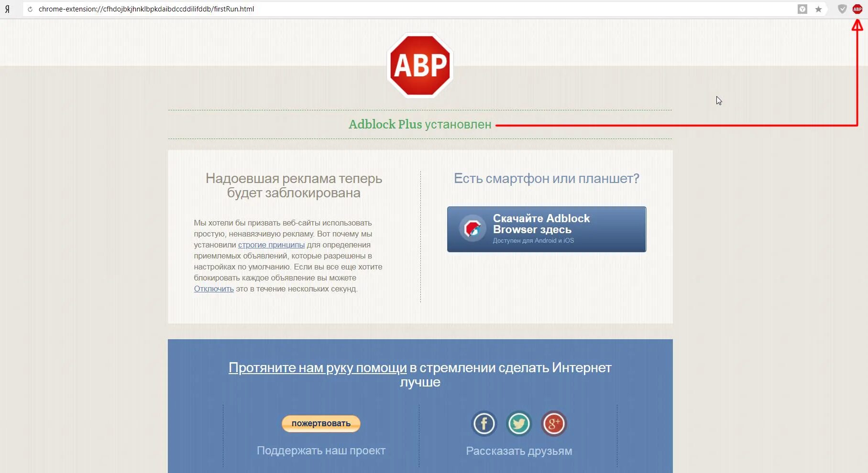
Task: Open the "строгие принципы" link
Action: click(x=271, y=245)
